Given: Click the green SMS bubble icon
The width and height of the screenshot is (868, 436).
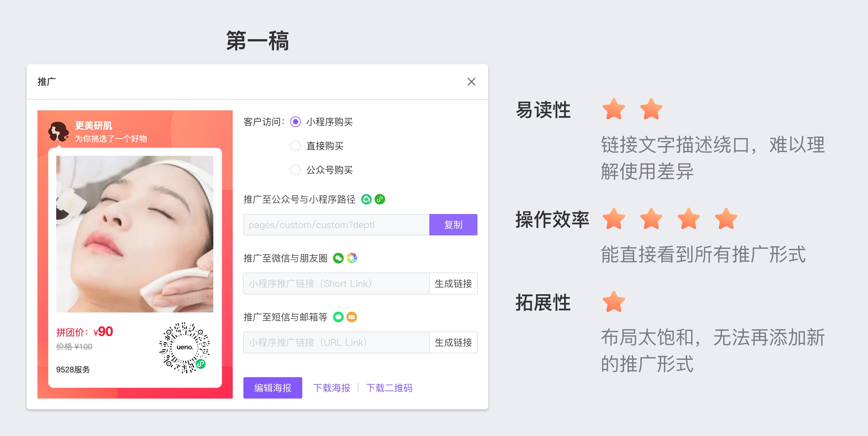Looking at the screenshot, I should coord(338,317).
